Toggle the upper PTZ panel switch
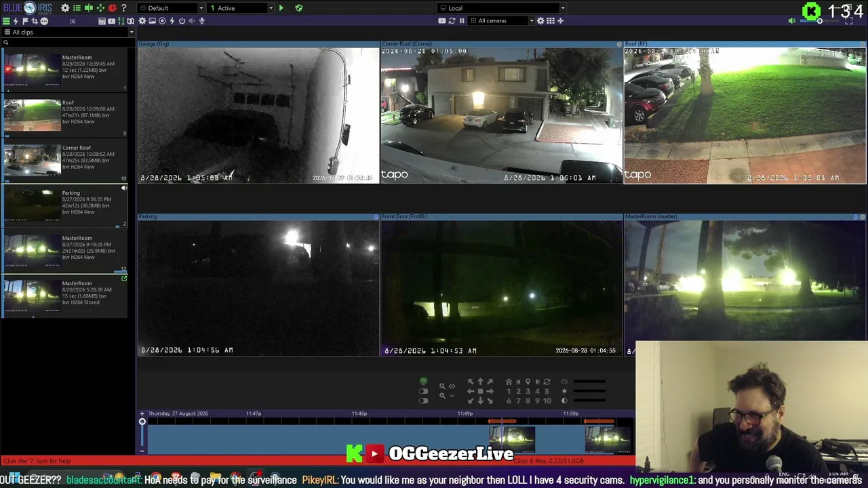The image size is (868, 488). (423, 391)
